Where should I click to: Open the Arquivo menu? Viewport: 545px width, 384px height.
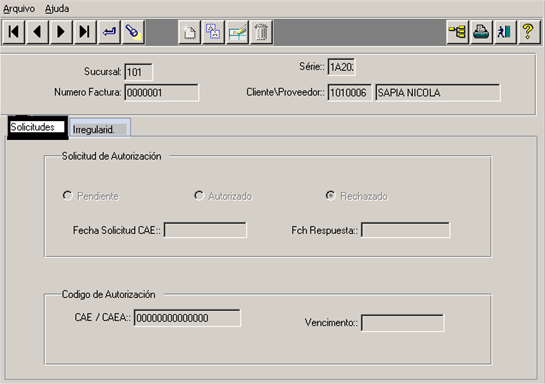[x=19, y=9]
